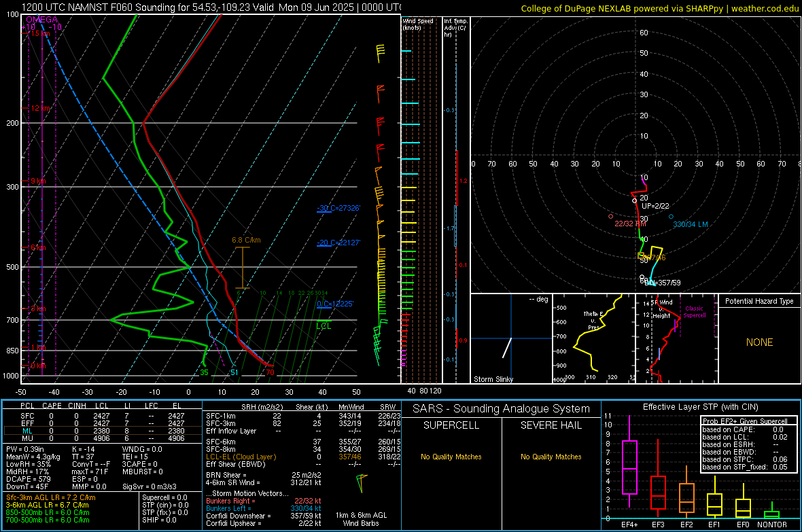Click the 'Potential Hazard Type' header
This screenshot has height=532, width=802.
point(759,301)
